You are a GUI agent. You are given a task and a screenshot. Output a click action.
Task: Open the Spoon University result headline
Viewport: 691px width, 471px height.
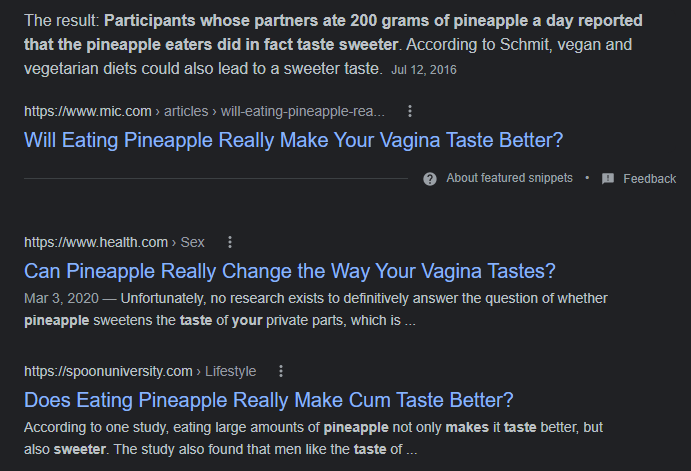tap(268, 400)
